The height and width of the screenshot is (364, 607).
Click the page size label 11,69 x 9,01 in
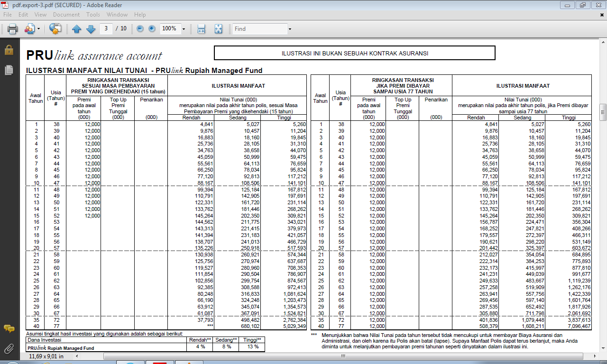[x=46, y=356]
